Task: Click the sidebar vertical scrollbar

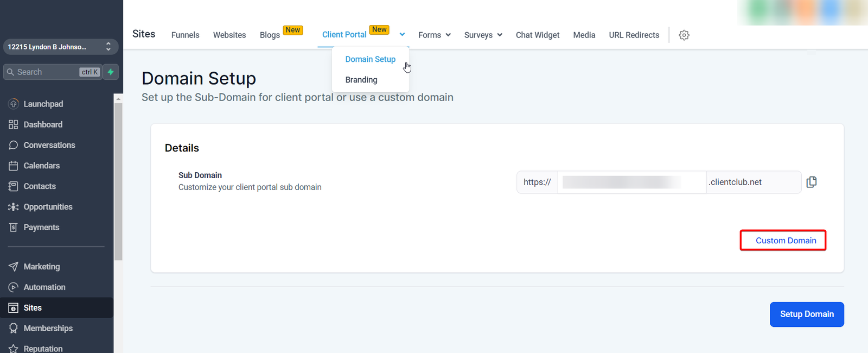Action: [118, 179]
